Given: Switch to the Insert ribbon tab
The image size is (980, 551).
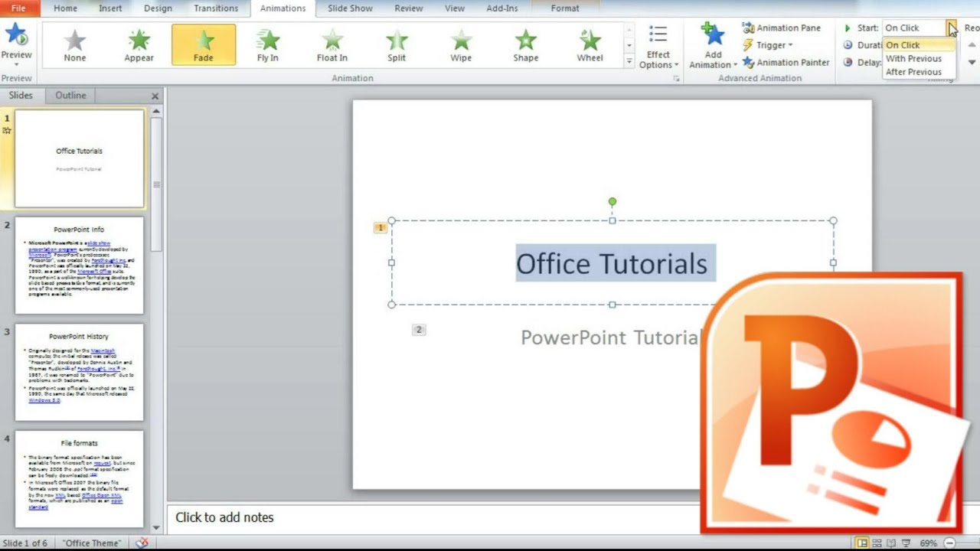Looking at the screenshot, I should tap(110, 8).
